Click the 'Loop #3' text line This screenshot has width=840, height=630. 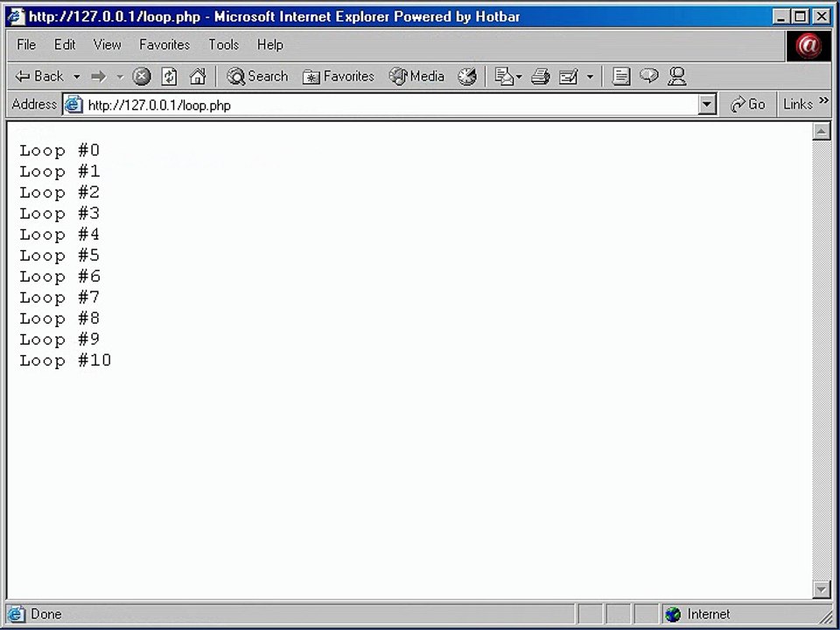60,213
